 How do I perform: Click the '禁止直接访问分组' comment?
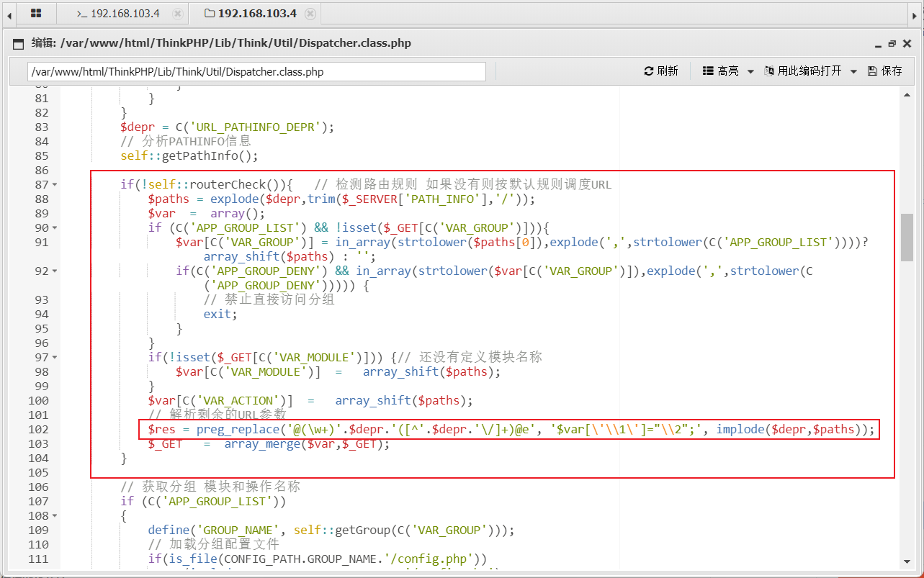tap(269, 300)
